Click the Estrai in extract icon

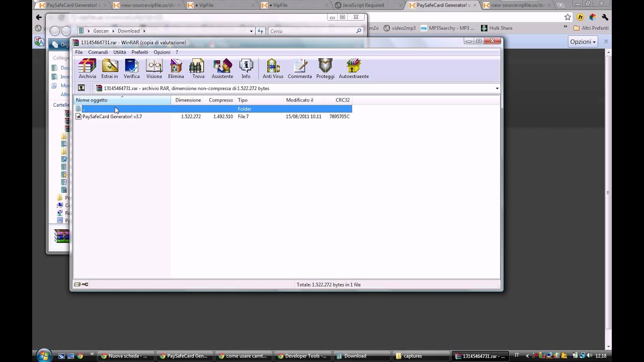point(110,69)
